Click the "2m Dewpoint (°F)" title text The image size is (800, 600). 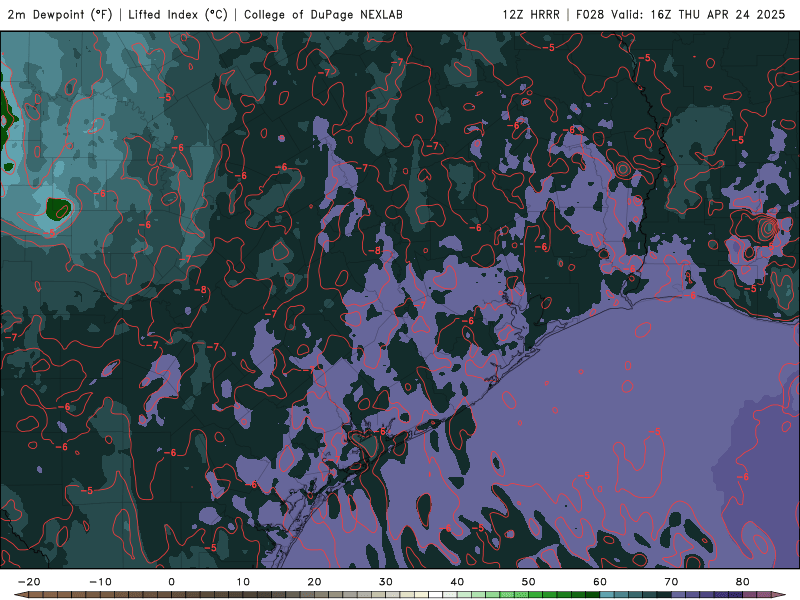pos(59,14)
